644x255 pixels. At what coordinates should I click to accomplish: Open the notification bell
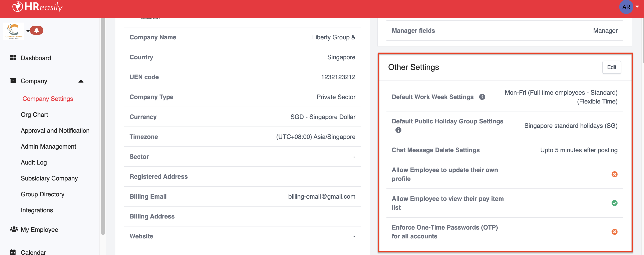pyautogui.click(x=36, y=30)
